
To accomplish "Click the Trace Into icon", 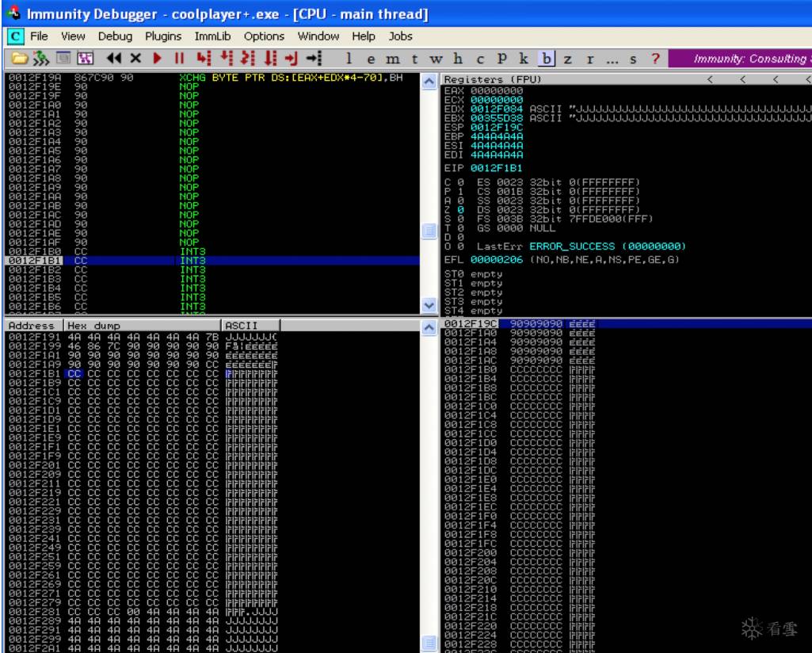I will tap(248, 58).
